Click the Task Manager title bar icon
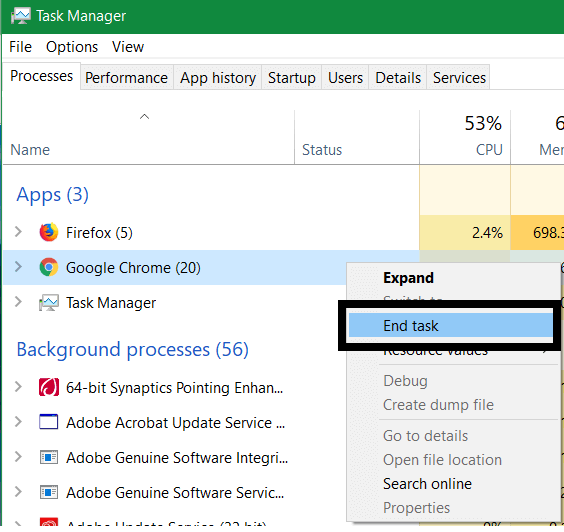 (21, 16)
